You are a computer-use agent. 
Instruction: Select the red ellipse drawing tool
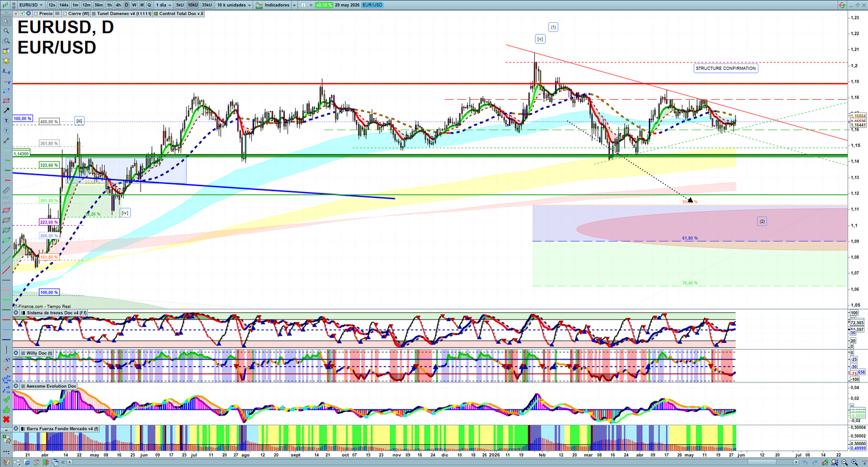6,210
